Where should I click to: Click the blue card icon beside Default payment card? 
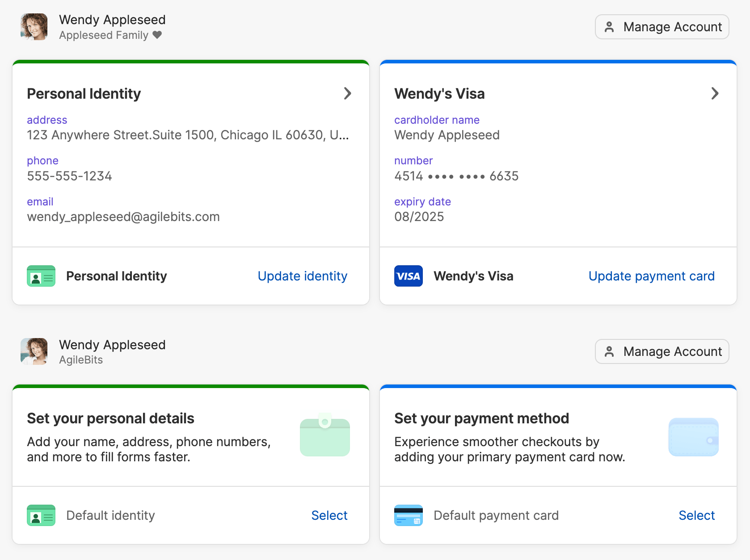point(408,515)
